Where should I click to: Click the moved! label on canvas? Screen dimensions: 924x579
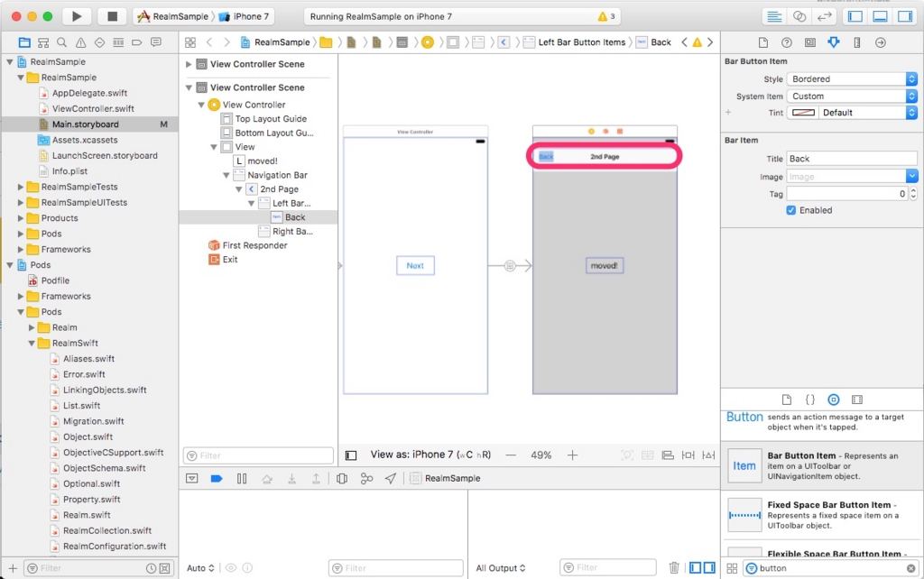coord(604,266)
